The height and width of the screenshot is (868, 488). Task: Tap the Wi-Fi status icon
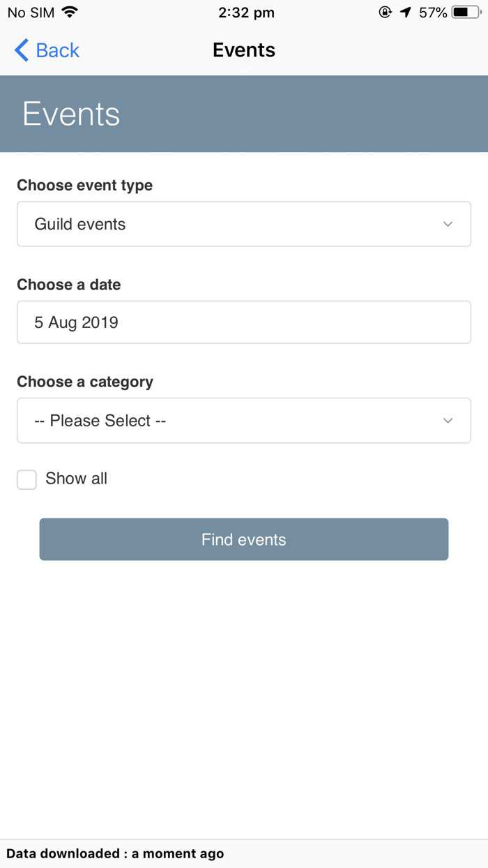click(x=70, y=12)
